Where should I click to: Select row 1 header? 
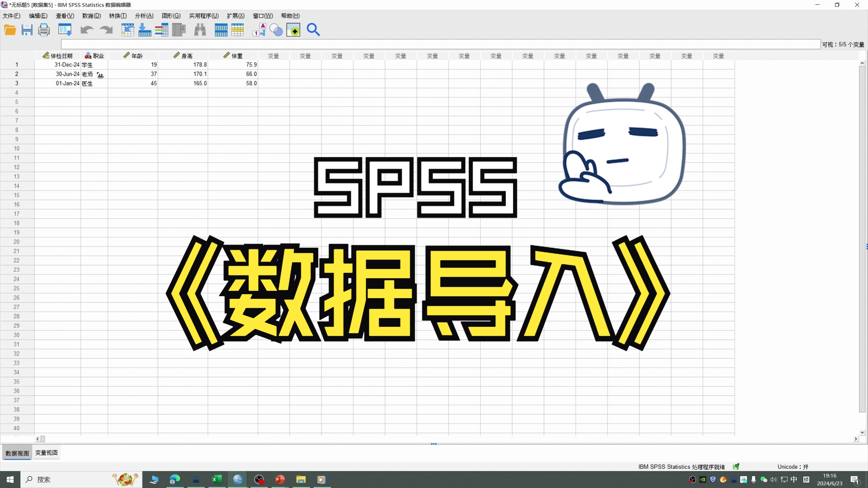point(17,65)
